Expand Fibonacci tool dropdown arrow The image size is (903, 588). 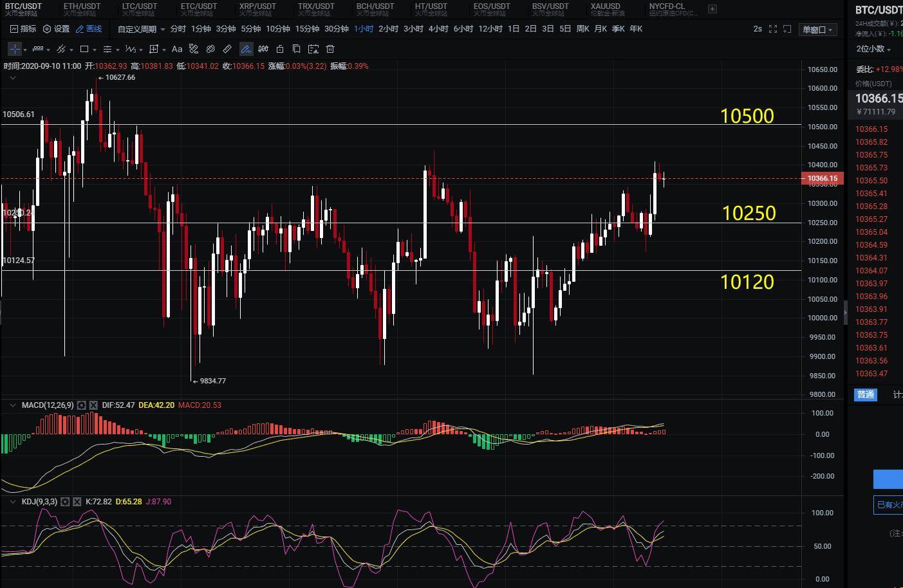click(x=118, y=50)
